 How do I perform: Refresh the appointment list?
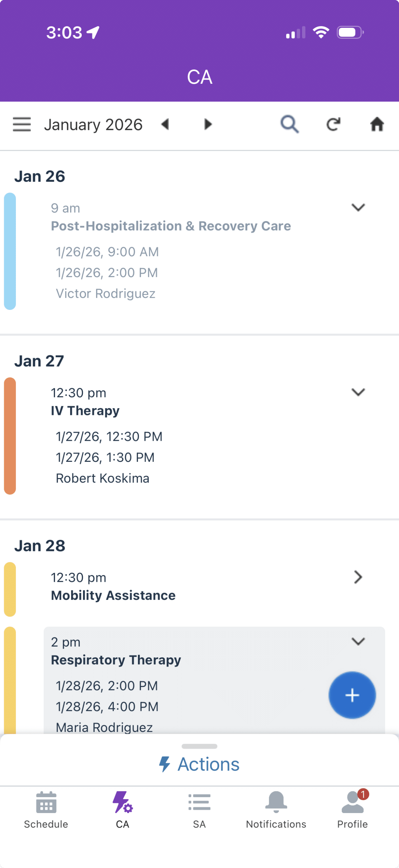coord(333,124)
